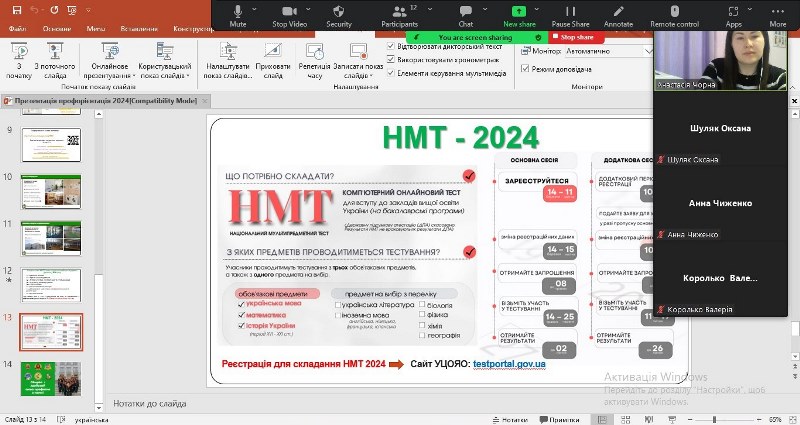This screenshot has width=800, height=425.
Task: Click zoom out minus button
Action: pos(688,419)
